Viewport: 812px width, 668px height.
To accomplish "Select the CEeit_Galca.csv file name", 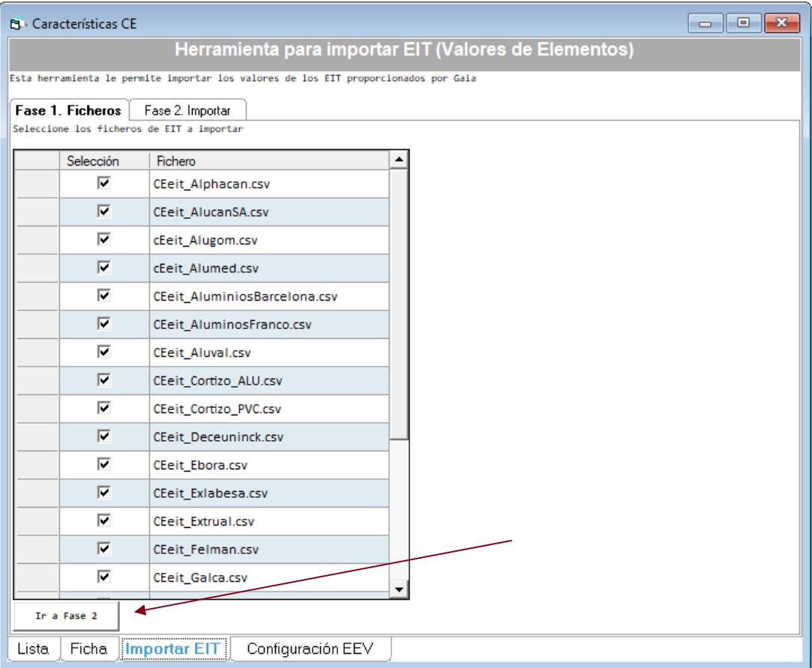I will click(268, 577).
